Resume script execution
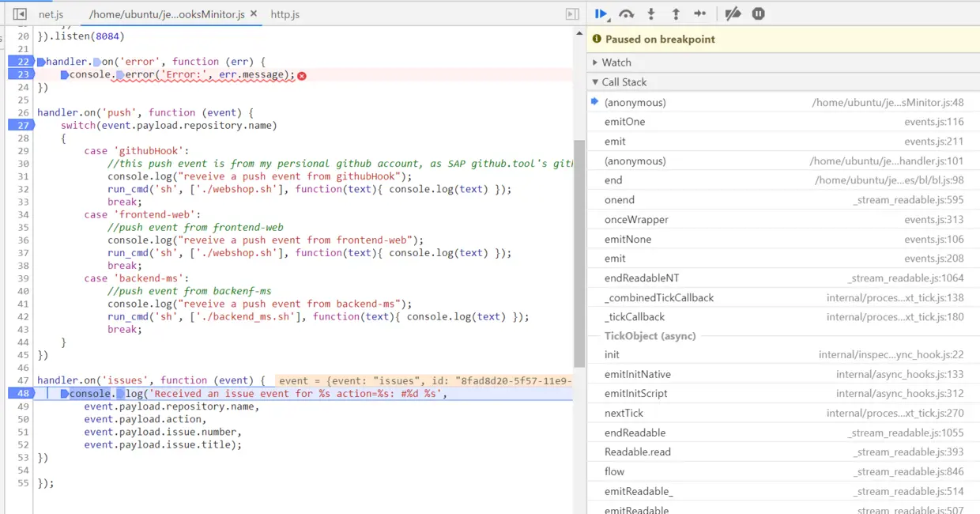Screen dimensions: 980x514 pyautogui.click(x=601, y=13)
